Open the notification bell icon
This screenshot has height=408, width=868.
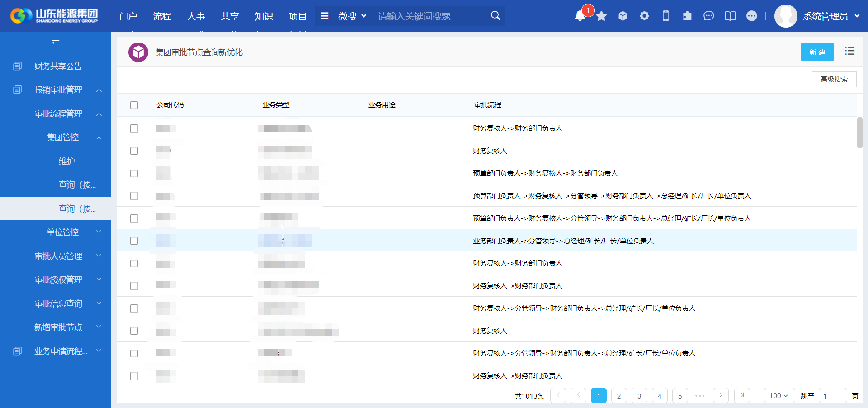[580, 16]
